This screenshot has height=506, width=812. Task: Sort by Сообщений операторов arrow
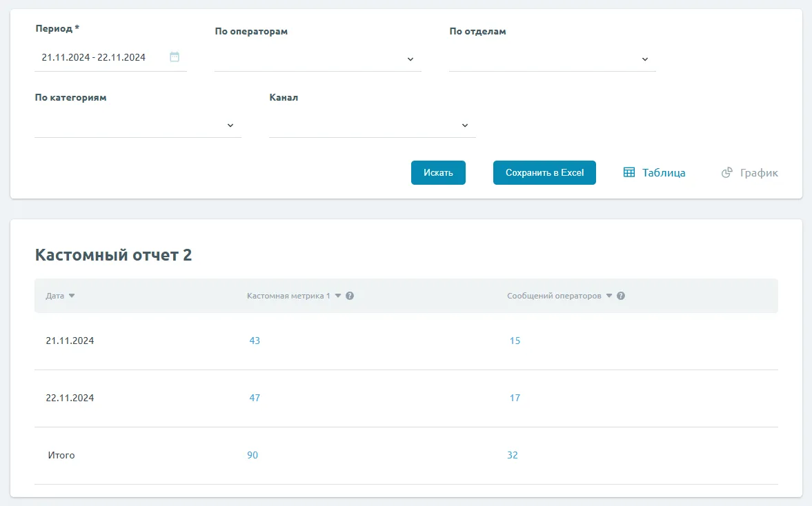click(x=609, y=296)
